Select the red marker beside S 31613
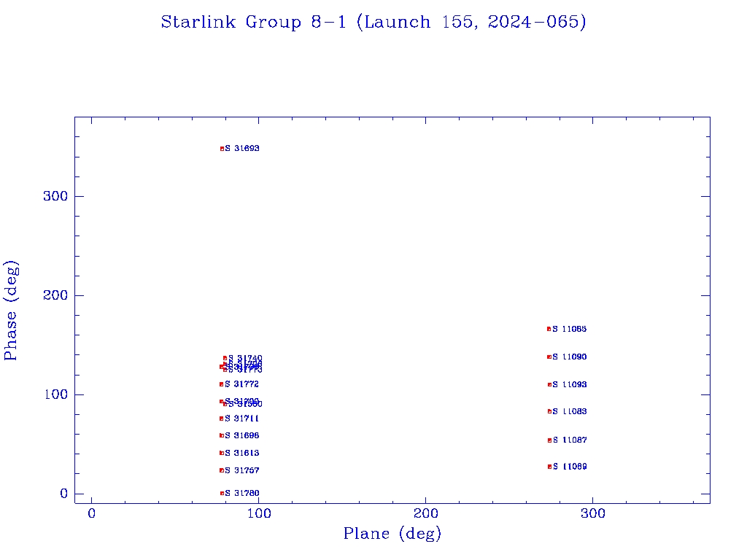This screenshot has width=747, height=560. pos(222,453)
